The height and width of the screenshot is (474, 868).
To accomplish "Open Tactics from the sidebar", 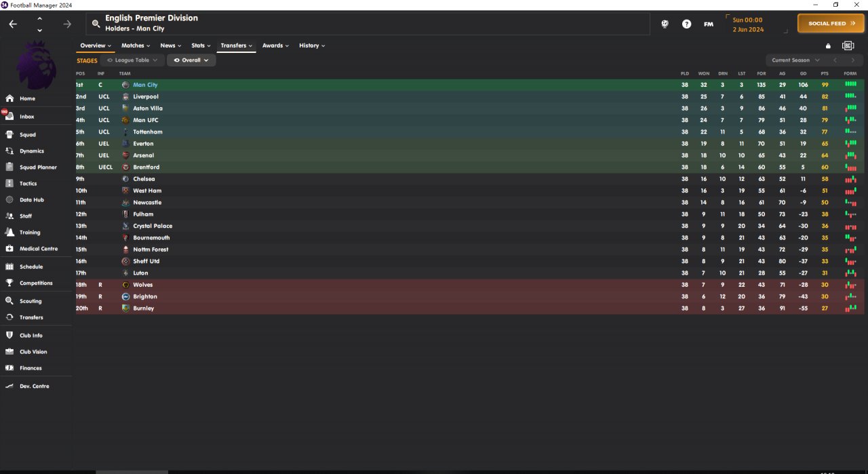I will (28, 183).
